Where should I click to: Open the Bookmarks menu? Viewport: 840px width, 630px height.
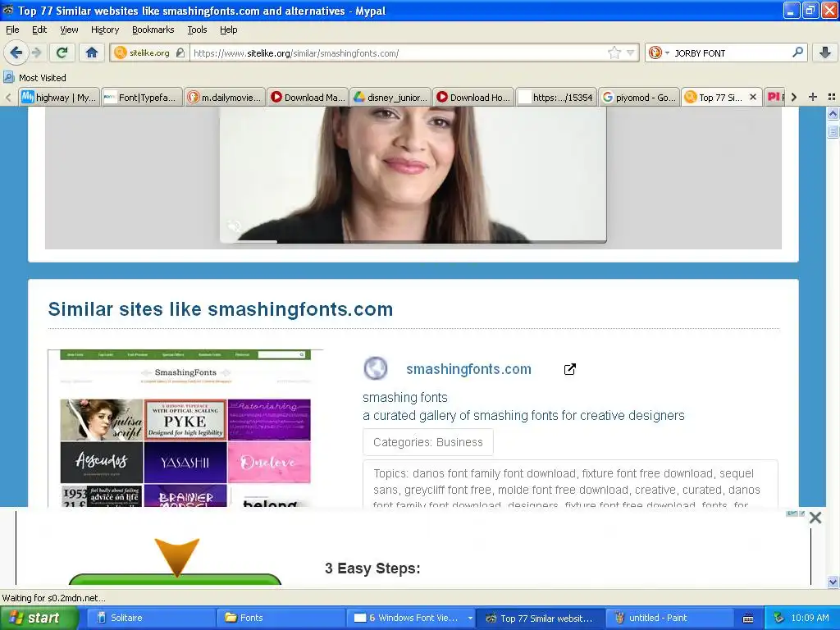pyautogui.click(x=153, y=30)
